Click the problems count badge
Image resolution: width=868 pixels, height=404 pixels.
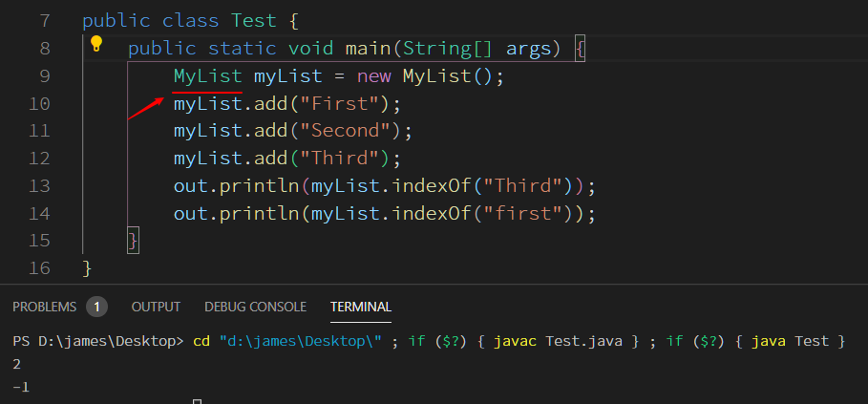tap(96, 307)
